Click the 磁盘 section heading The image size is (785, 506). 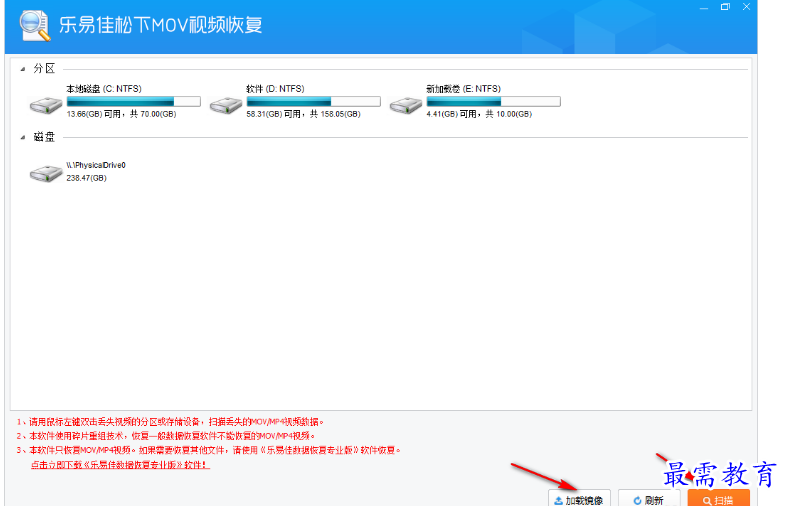[44, 137]
